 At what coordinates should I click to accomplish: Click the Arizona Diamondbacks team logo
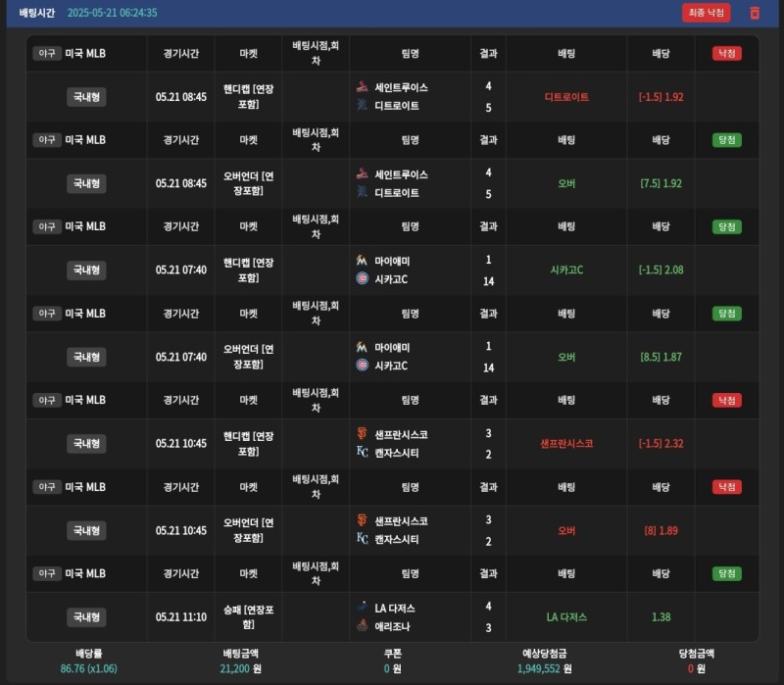click(363, 626)
